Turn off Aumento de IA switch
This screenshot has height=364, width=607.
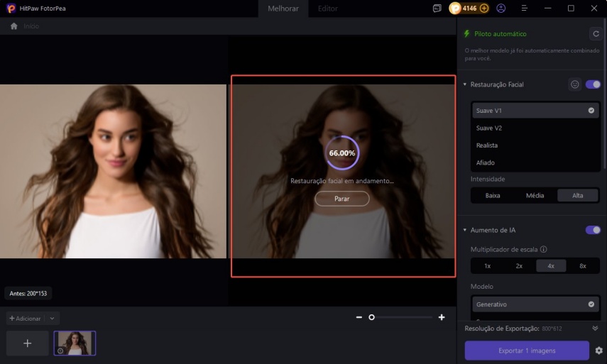point(593,230)
